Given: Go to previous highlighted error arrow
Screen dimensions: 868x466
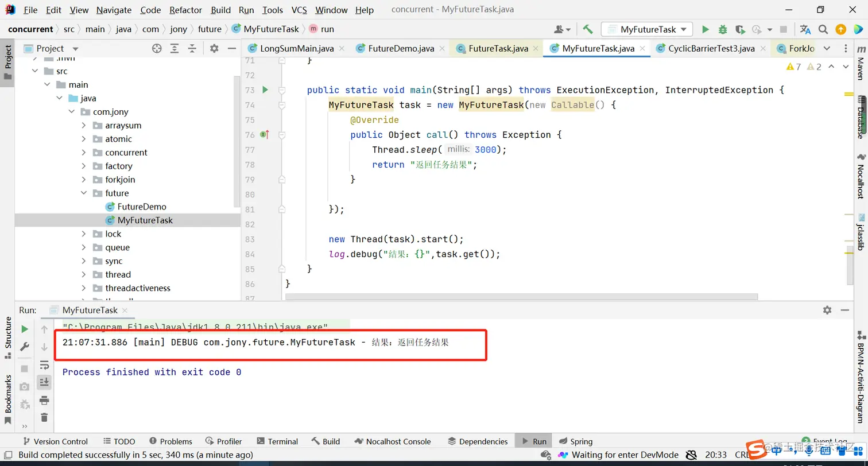Looking at the screenshot, I should (832, 67).
